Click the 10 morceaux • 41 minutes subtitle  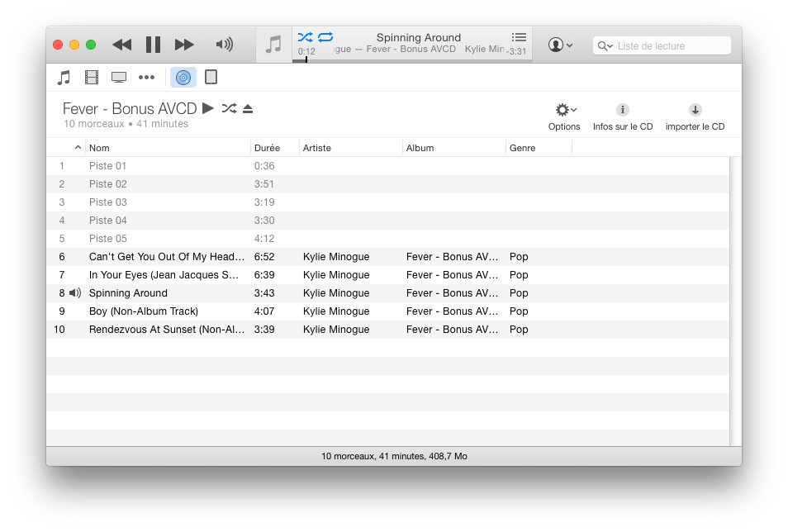coord(126,124)
